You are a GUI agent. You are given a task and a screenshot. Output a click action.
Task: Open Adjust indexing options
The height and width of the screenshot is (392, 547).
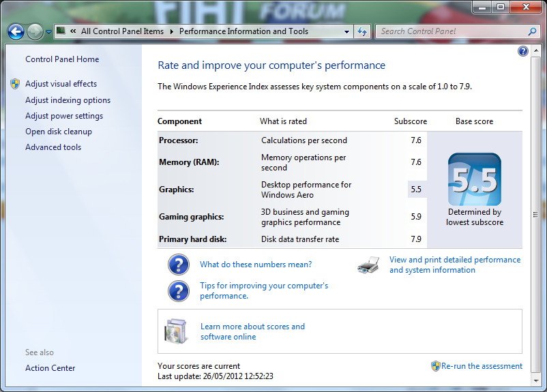pyautogui.click(x=68, y=100)
